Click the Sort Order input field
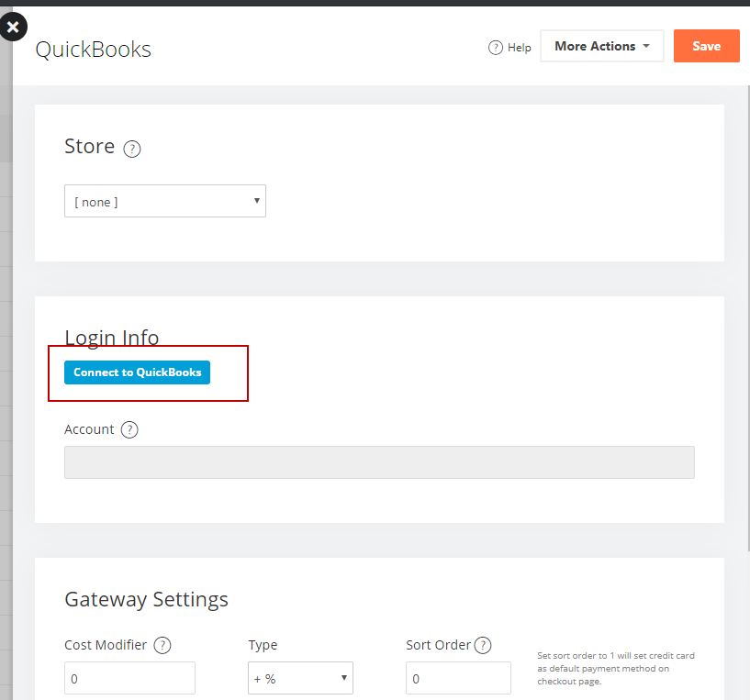750x700 pixels. pos(458,678)
